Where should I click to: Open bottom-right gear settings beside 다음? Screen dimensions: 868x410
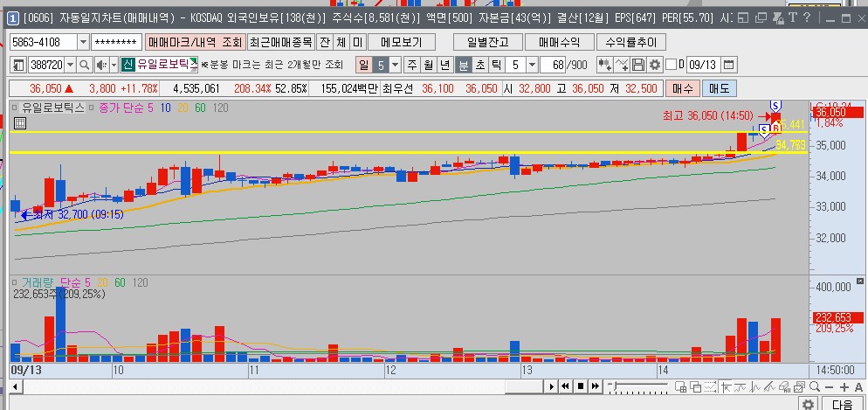pos(809,404)
